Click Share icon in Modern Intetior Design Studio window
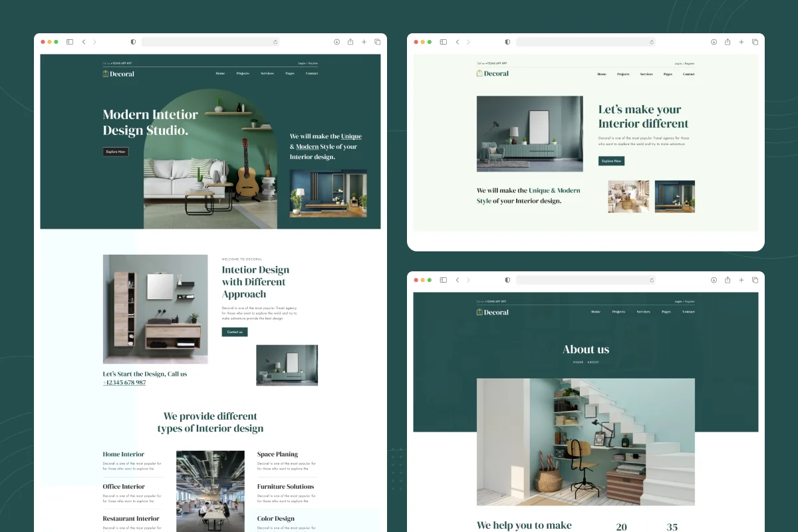798x532 pixels. (x=350, y=42)
